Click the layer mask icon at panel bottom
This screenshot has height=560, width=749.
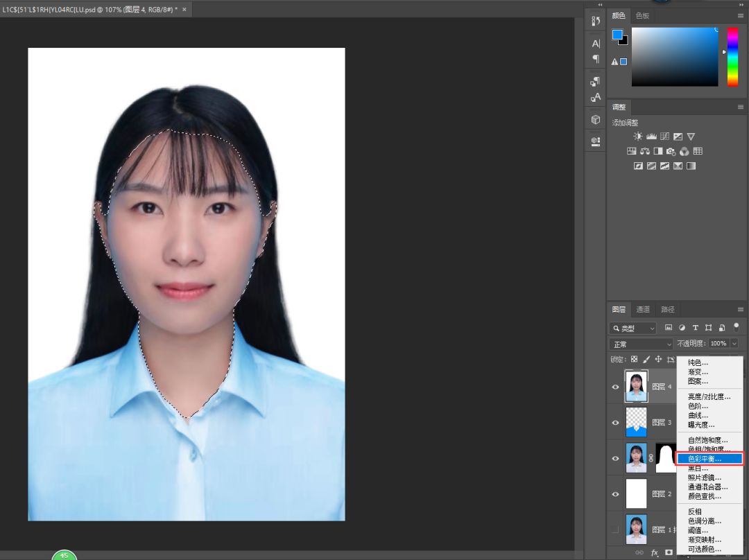(669, 553)
